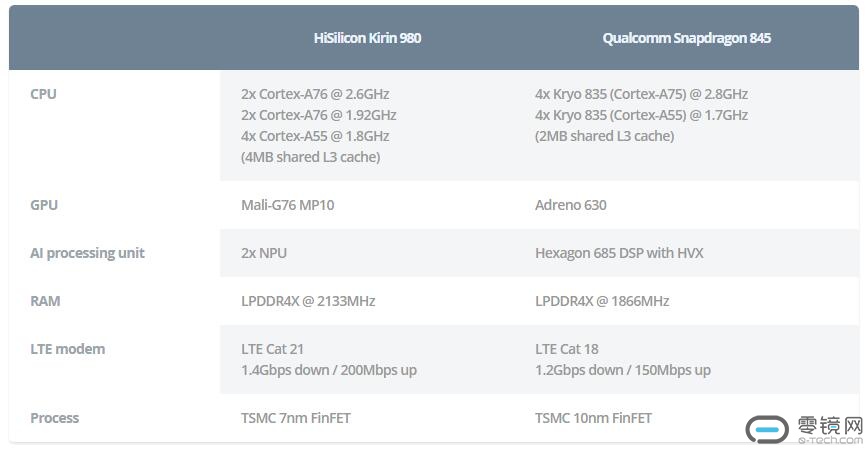Click the LTE Cat 18 text
This screenshot has height=450, width=868.
point(566,349)
